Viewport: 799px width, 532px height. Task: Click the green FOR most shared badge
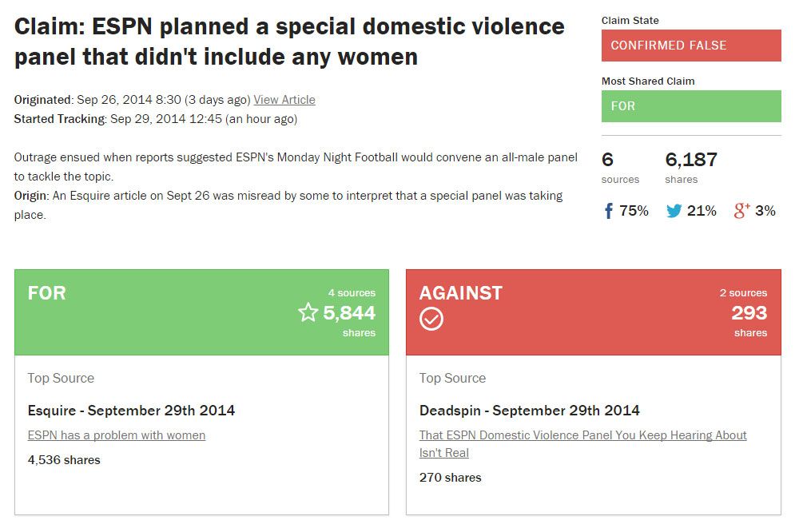[691, 106]
